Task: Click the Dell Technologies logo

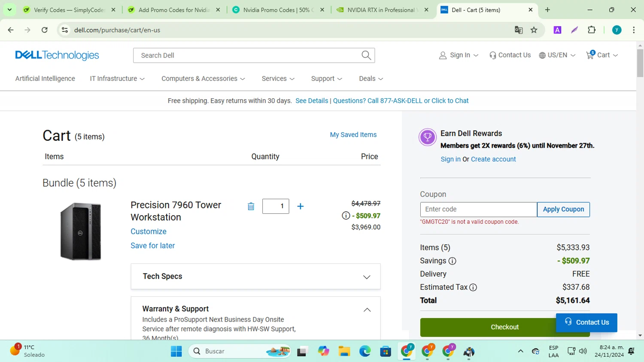Action: (57, 55)
